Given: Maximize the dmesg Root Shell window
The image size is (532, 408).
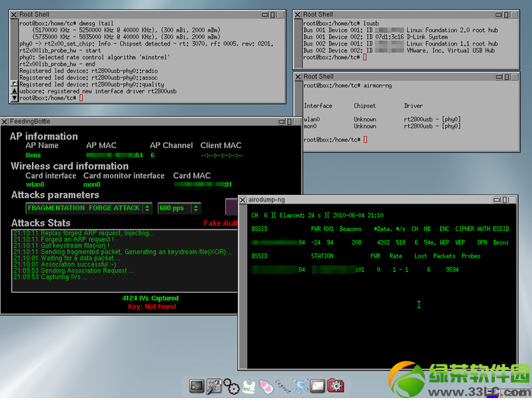Looking at the screenshot, I should tap(273, 14).
